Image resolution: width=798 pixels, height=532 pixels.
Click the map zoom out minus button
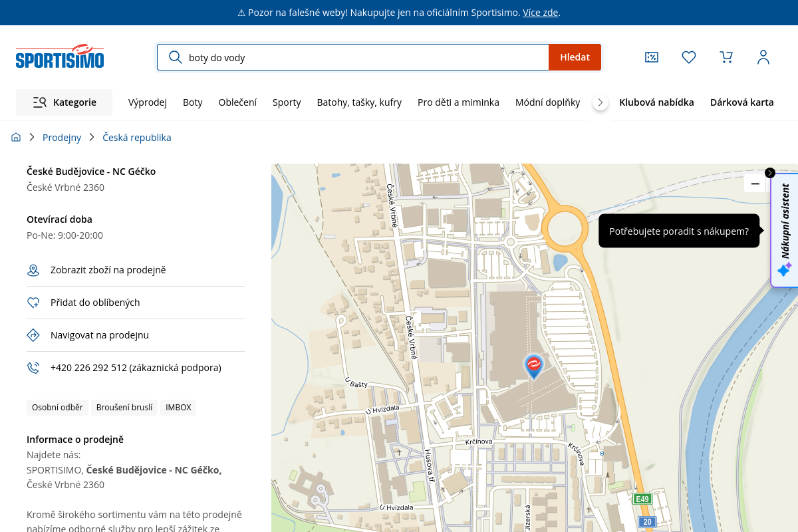point(755,184)
